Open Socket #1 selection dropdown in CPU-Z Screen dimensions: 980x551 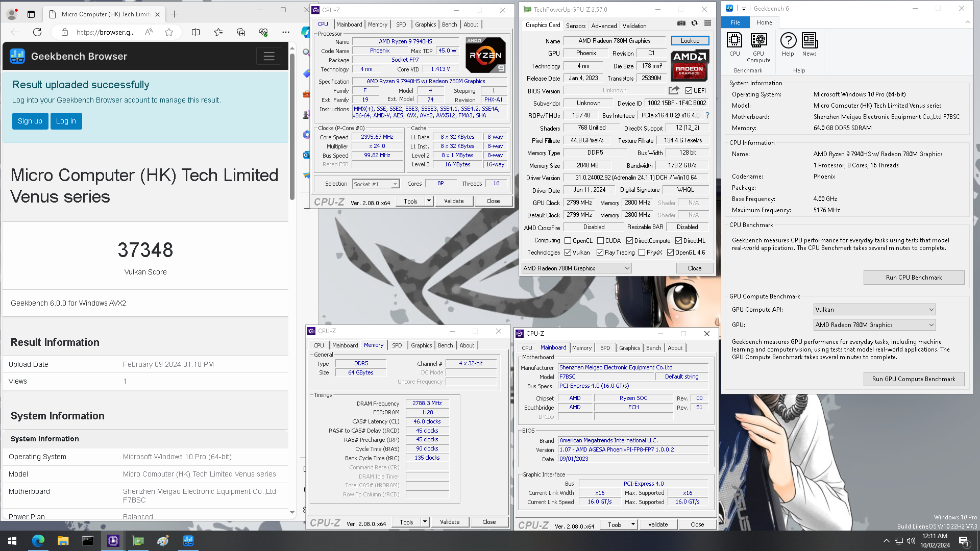[376, 184]
